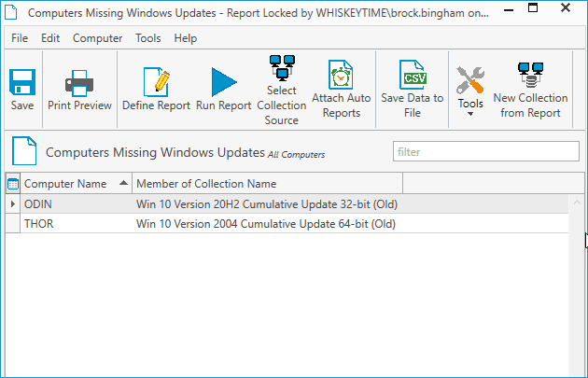Click the window title bar document icon
588x378 pixels.
point(11,12)
